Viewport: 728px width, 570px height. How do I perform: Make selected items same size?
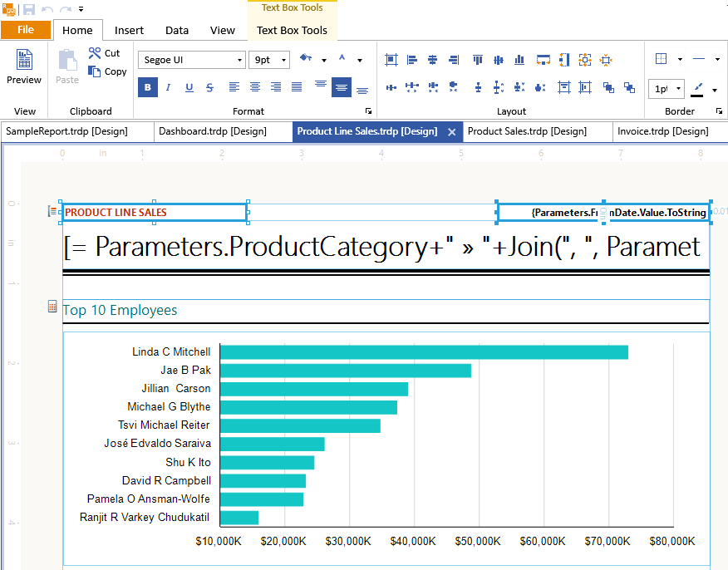585,60
